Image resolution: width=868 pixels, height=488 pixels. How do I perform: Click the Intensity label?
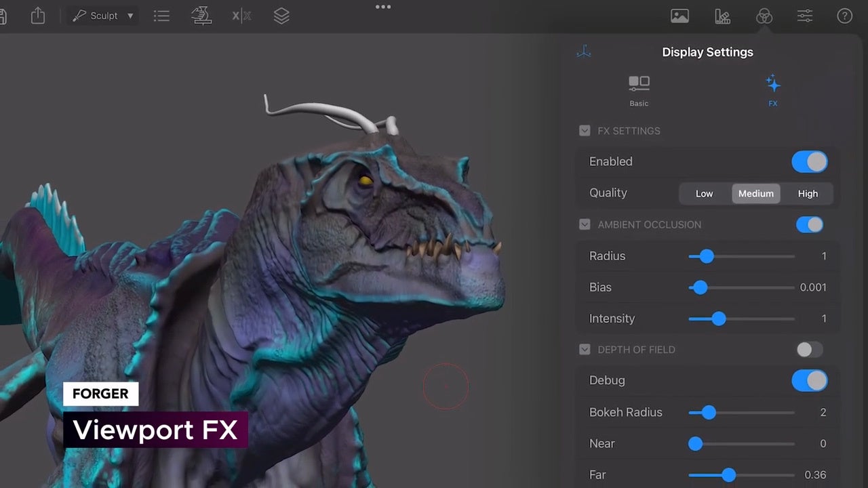click(x=612, y=319)
